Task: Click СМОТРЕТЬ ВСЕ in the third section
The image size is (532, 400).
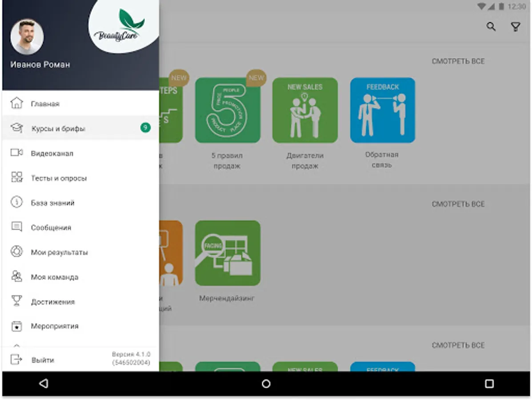Action: click(x=458, y=345)
